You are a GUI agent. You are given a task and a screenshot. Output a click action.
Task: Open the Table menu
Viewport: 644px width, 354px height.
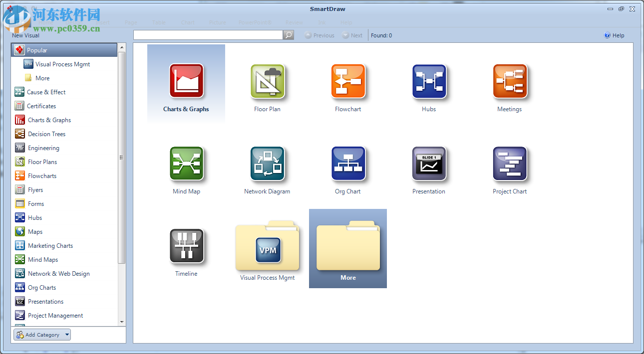(159, 22)
